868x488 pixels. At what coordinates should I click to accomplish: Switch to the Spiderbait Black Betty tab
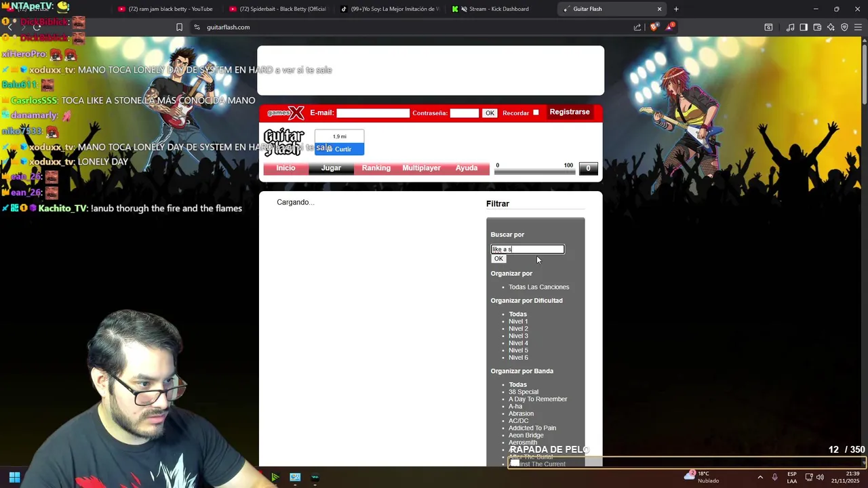point(278,9)
